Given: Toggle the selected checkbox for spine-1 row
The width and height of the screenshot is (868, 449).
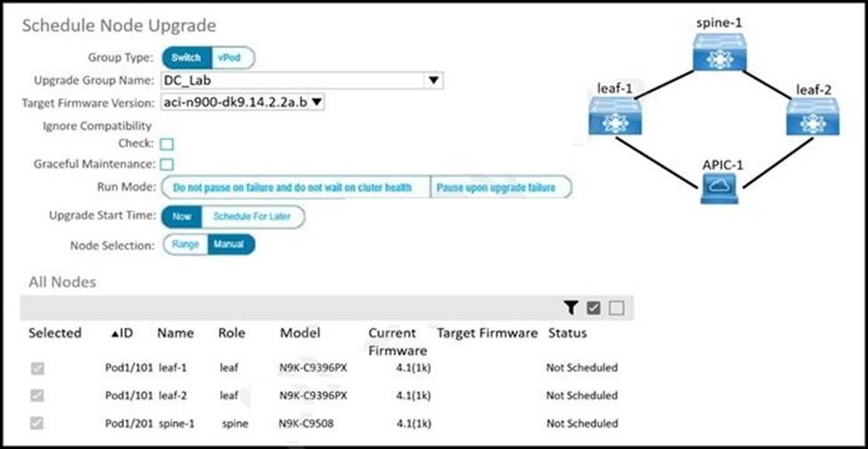Looking at the screenshot, I should click(37, 423).
